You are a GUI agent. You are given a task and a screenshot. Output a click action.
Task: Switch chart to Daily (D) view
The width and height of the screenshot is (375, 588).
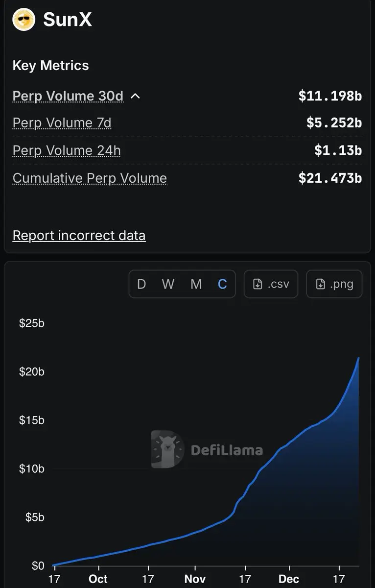pos(141,284)
